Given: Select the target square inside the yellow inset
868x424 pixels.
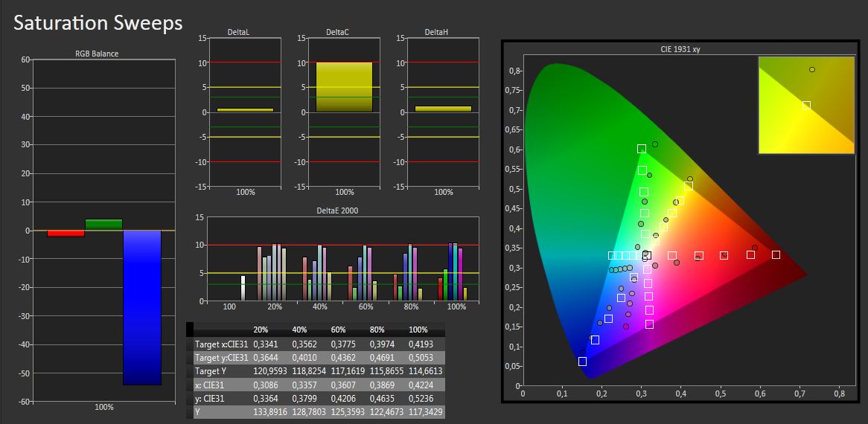Looking at the screenshot, I should pyautogui.click(x=806, y=105).
